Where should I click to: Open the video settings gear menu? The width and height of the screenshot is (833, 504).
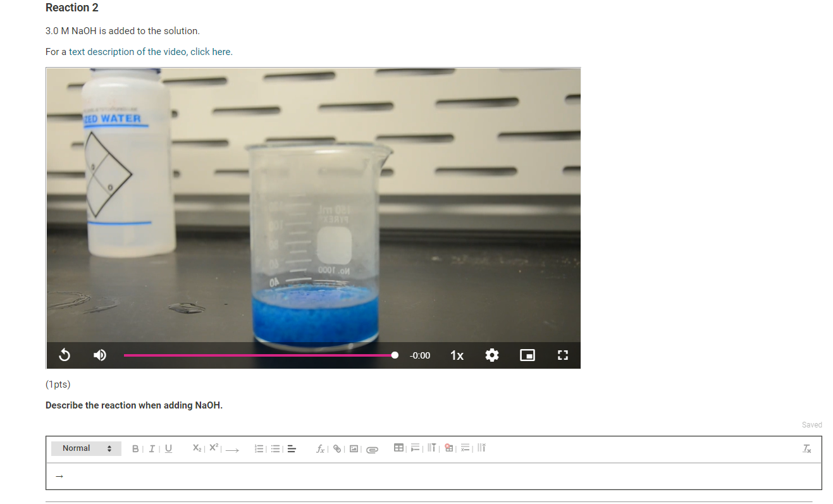492,355
